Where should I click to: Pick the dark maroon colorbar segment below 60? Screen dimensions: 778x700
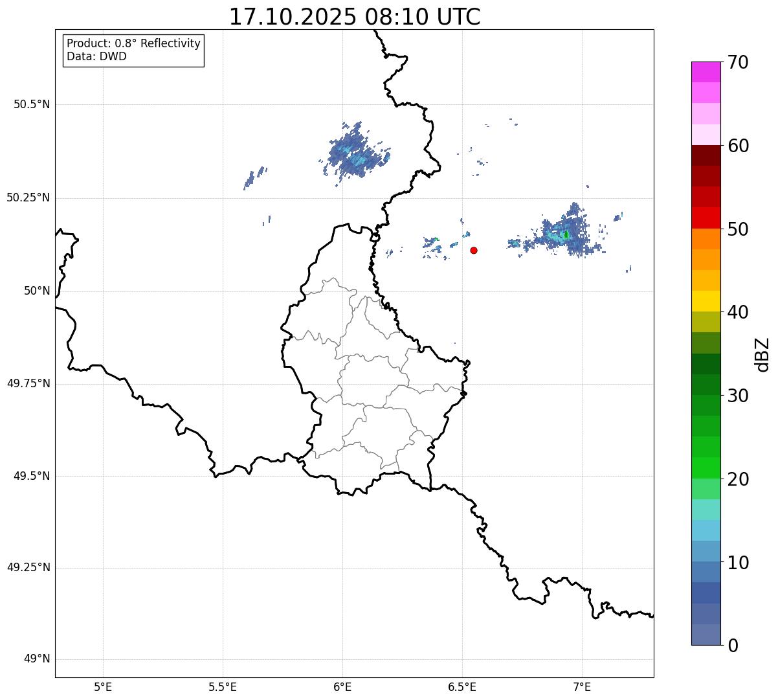706,155
